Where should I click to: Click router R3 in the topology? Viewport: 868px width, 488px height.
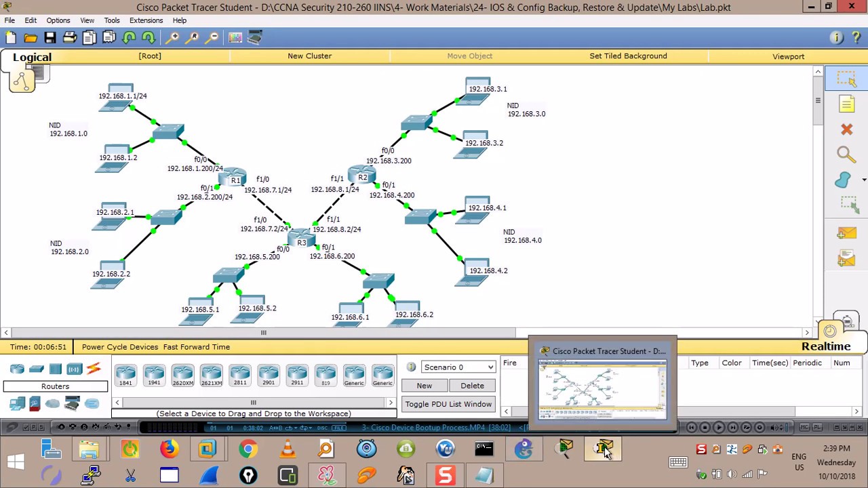[x=301, y=239]
